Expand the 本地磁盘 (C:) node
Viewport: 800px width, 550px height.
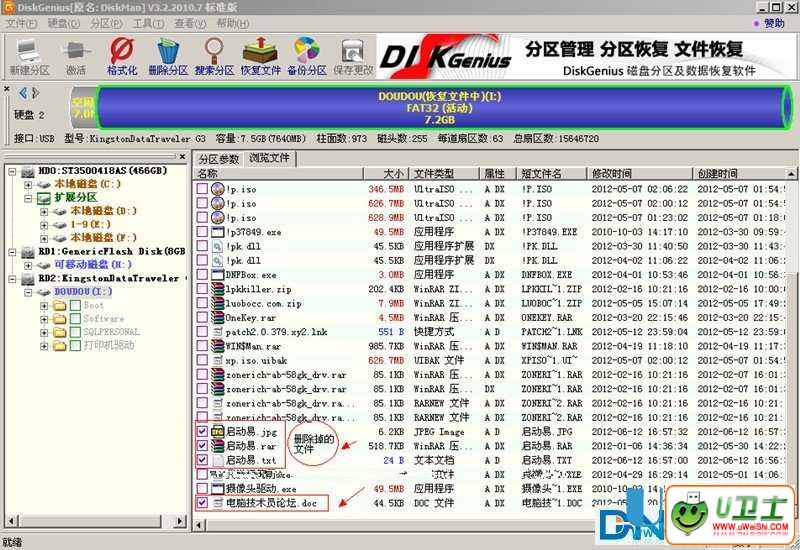pyautogui.click(x=28, y=185)
